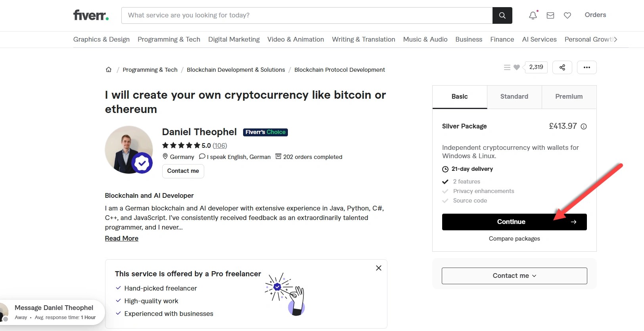Open saved favorites heart in header

coord(567,15)
